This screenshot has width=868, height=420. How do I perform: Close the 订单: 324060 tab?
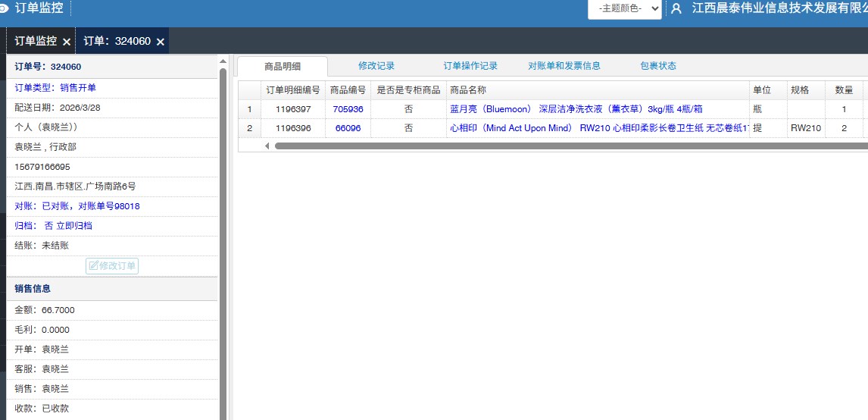(x=160, y=42)
